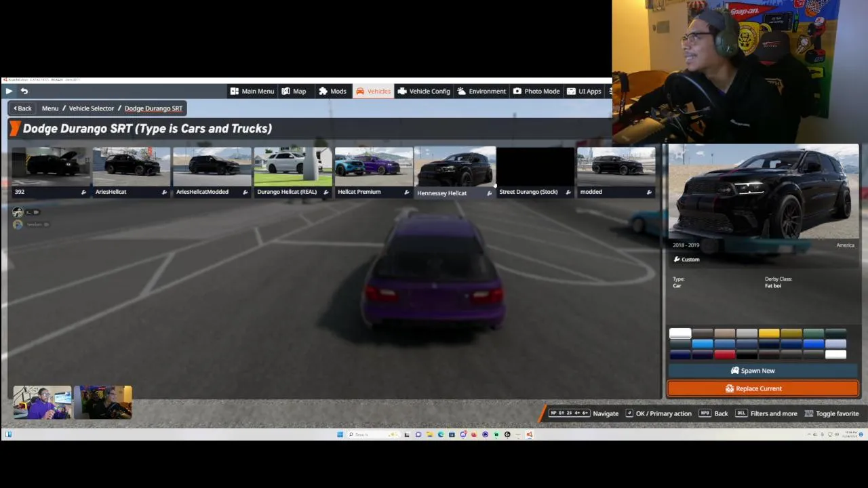
Task: Click wrench icon on Street Durango (Stock) tile
Action: pos(568,192)
